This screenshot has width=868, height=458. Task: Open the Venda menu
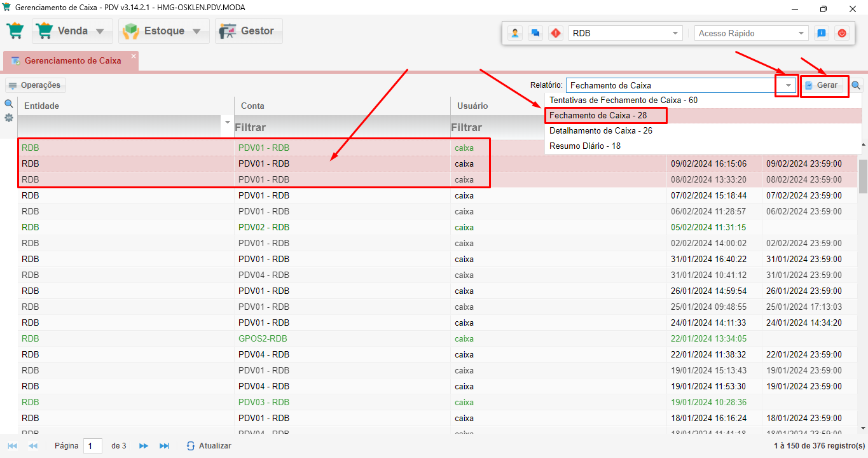[72, 31]
